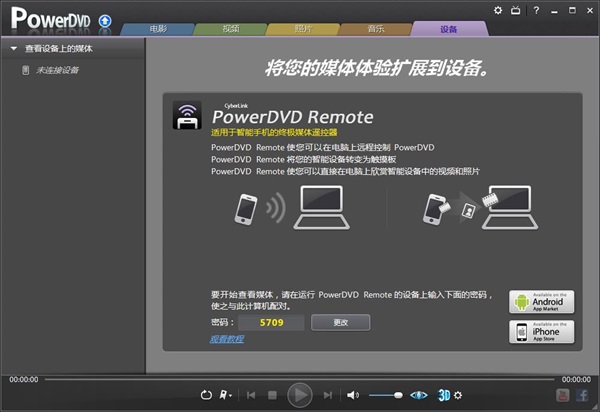Click elapsed time 00:00:00 at left
Image resolution: width=600 pixels, height=412 pixels.
(24, 379)
